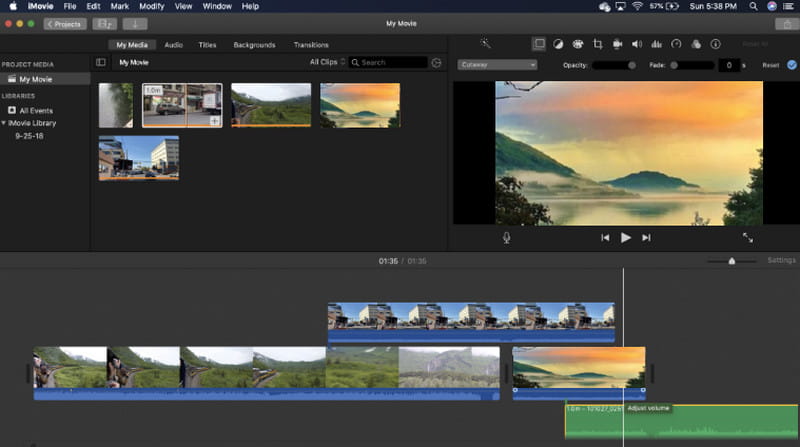The height and width of the screenshot is (447, 800).
Task: Select the video overlay settings icon
Action: click(539, 44)
